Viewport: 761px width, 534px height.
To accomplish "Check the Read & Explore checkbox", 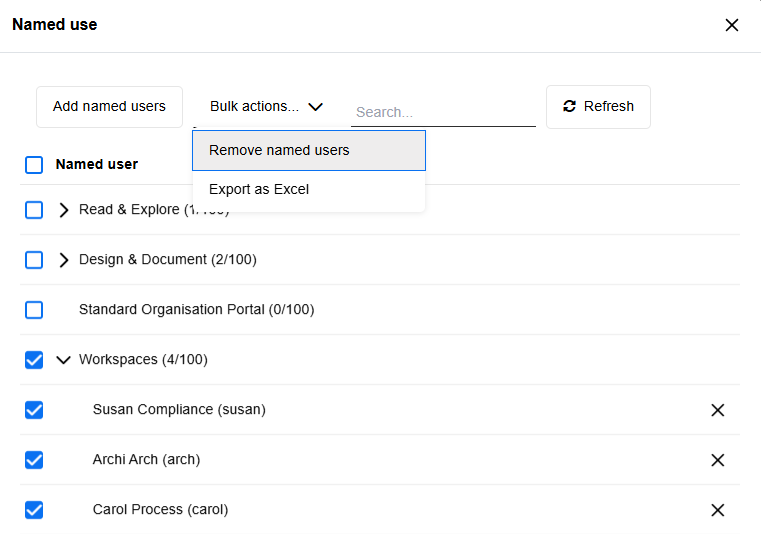I will (34, 210).
